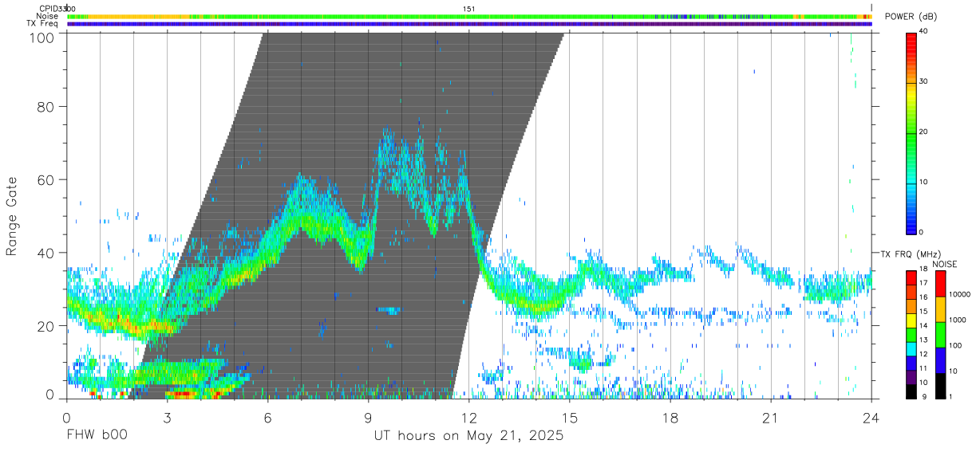980x452 pixels.
Task: Click the UT hours tick label 21
Action: click(x=770, y=417)
